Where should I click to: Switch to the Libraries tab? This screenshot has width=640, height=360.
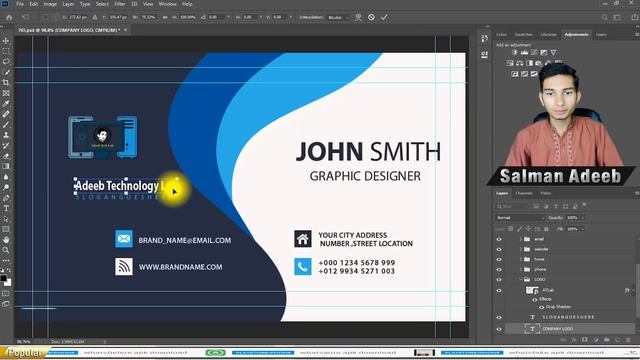click(548, 35)
